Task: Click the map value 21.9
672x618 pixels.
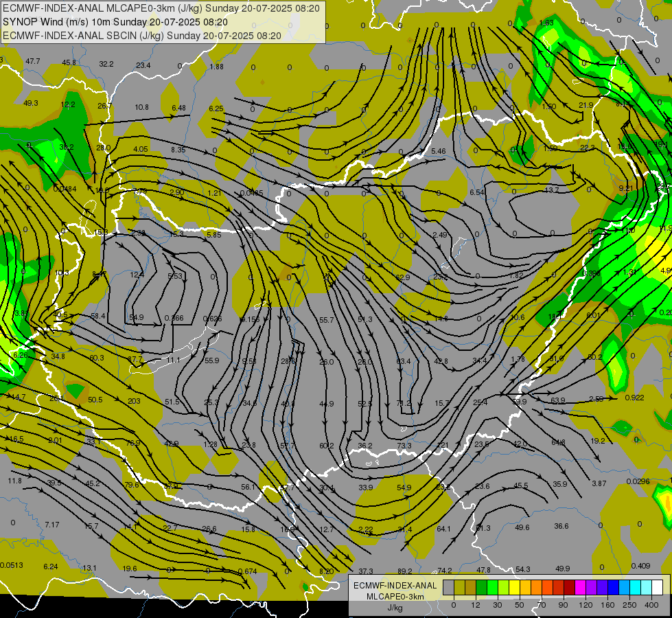Action: tap(586, 106)
